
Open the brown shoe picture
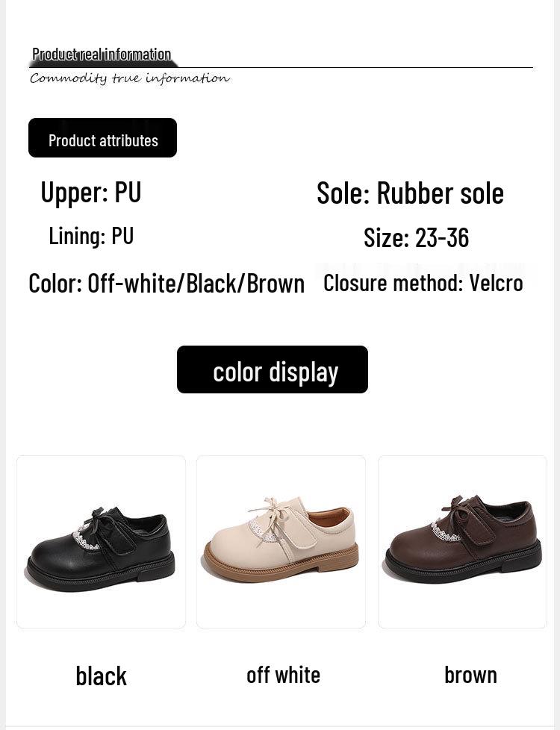[462, 541]
